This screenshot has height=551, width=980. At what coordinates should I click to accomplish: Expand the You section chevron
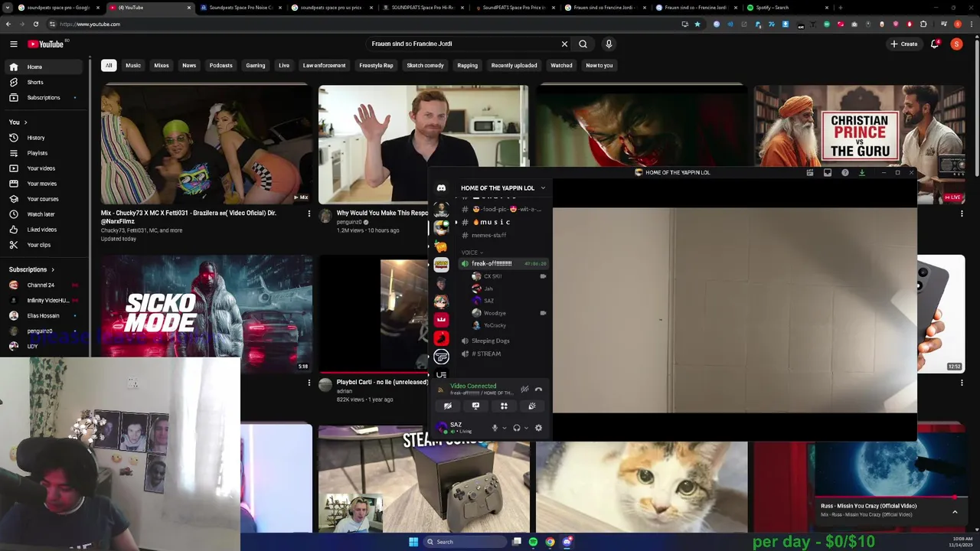[25, 122]
